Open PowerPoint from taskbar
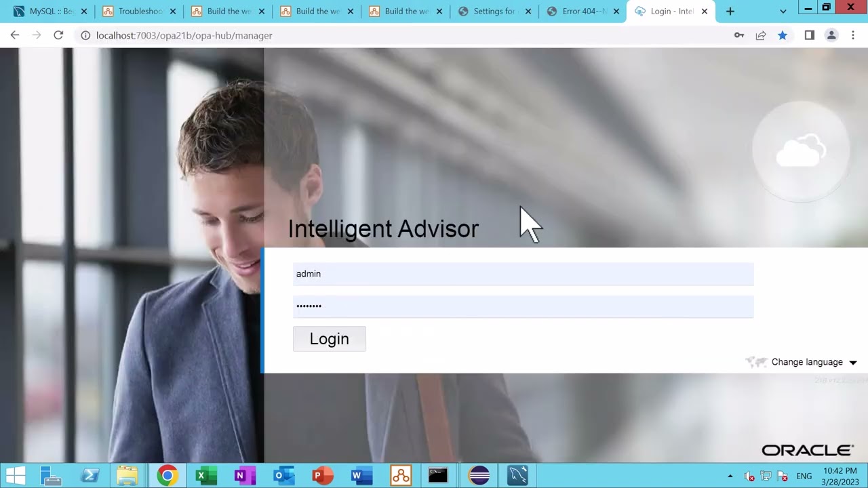The width and height of the screenshot is (868, 488). 323,476
